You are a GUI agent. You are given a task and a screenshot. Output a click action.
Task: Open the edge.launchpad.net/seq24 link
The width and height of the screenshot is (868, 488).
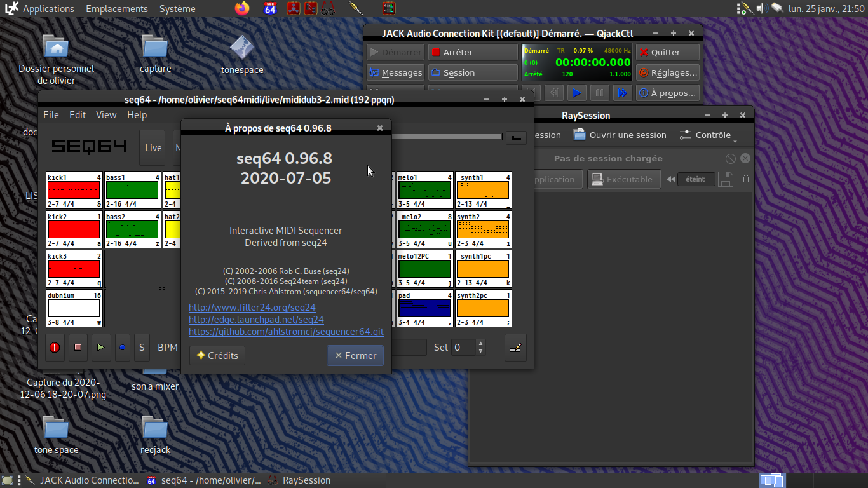click(256, 320)
